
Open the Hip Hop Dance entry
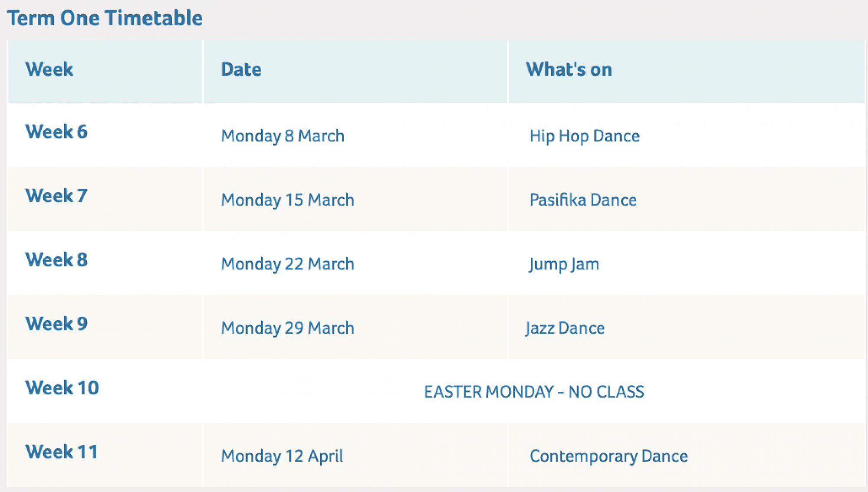coord(584,136)
